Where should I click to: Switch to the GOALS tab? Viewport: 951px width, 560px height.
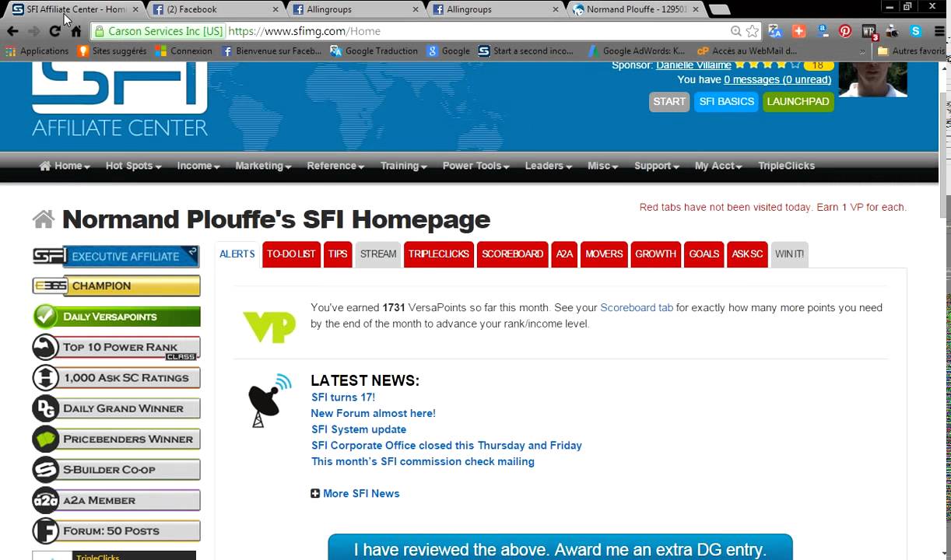click(x=704, y=254)
